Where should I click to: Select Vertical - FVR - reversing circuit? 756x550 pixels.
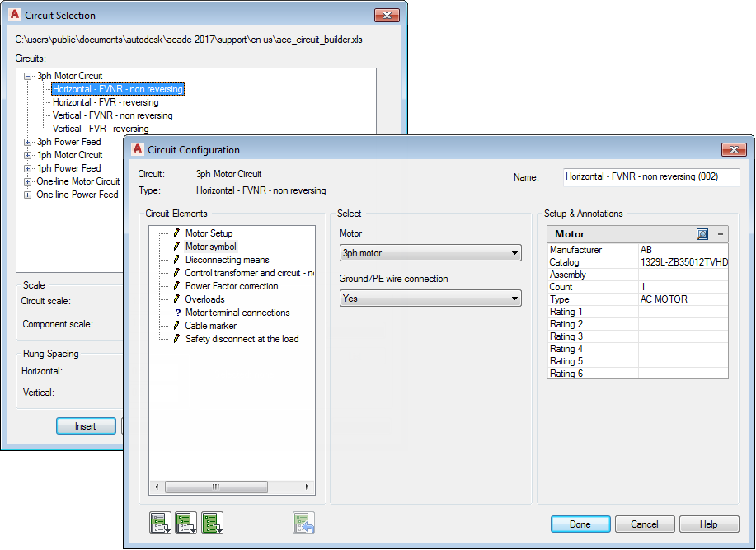tap(101, 129)
